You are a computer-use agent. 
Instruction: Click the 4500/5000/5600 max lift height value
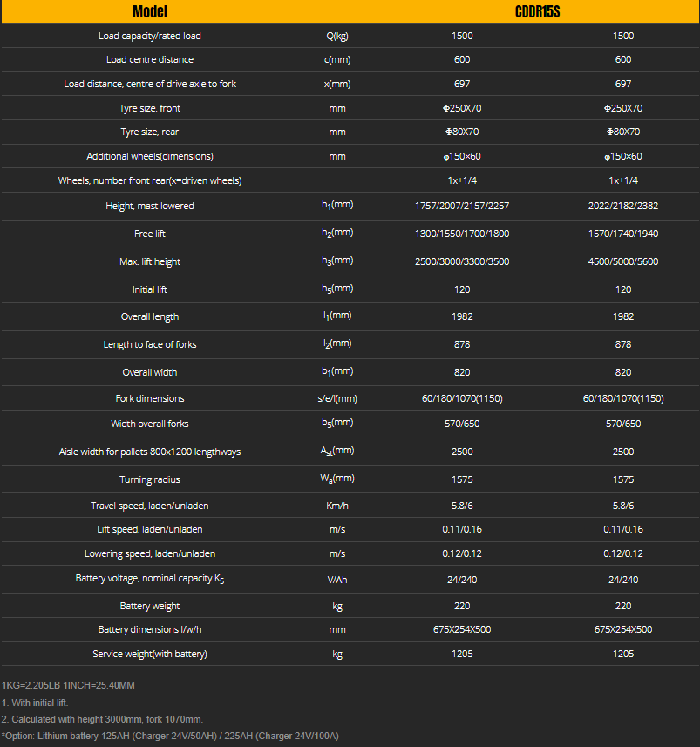point(622,261)
